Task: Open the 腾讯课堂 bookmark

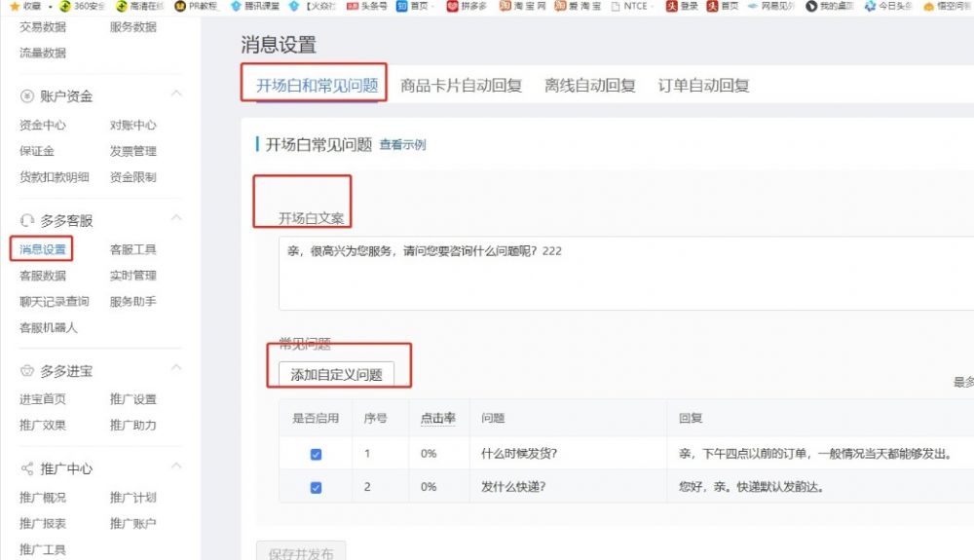Action: pyautogui.click(x=254, y=6)
